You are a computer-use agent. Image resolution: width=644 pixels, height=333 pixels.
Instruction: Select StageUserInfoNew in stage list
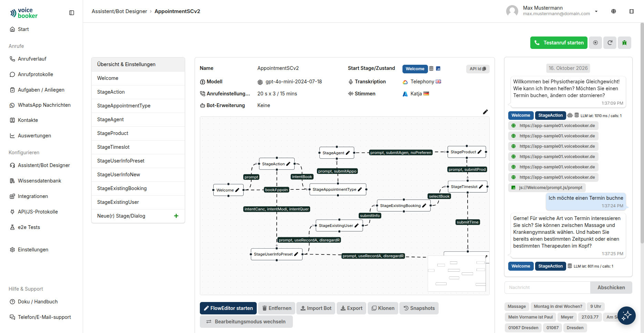tap(138, 175)
